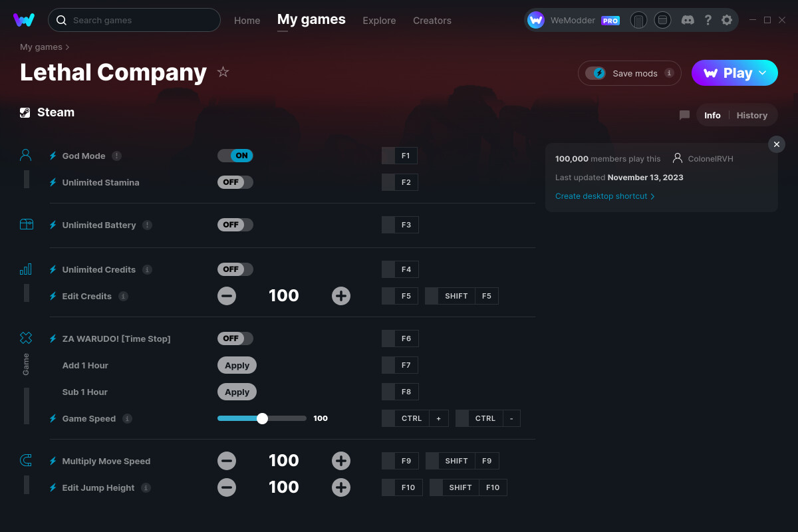Screen dimensions: 798x532
Task: Click the CTRL + hotkey for Game Speed
Action: [x=415, y=418]
